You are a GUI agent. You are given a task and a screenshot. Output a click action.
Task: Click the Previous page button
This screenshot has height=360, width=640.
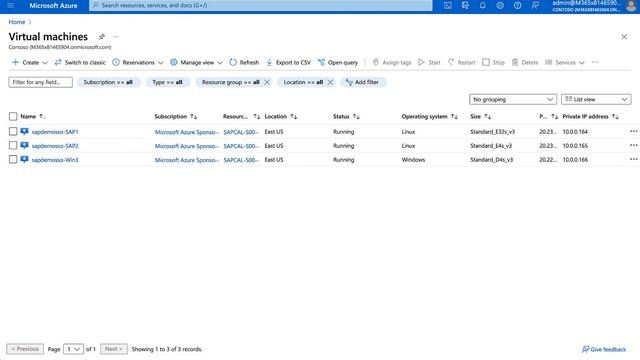pos(25,349)
